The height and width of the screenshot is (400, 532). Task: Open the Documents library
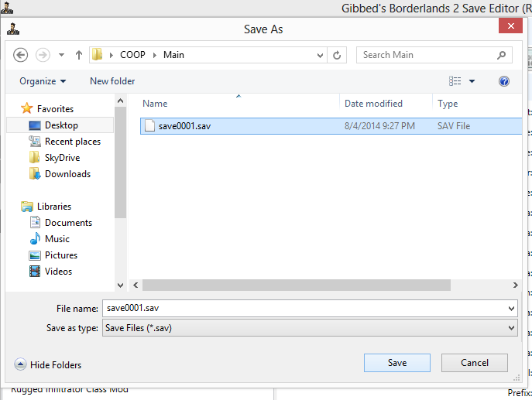point(69,223)
